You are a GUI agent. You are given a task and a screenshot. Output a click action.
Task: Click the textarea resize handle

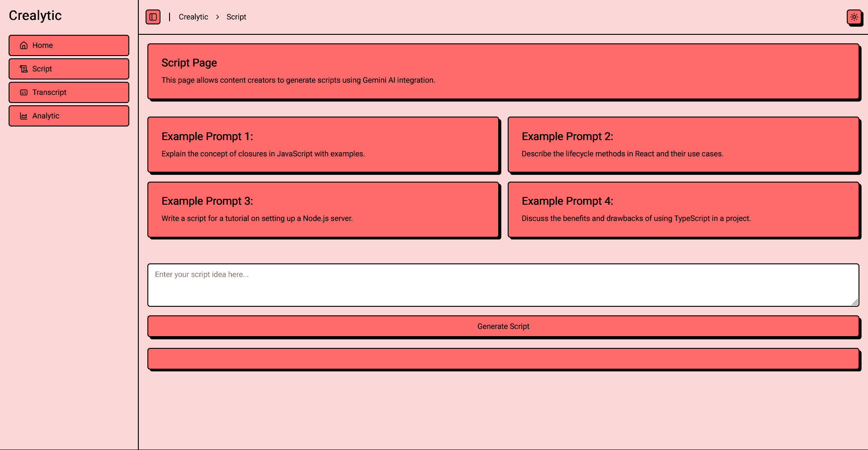(x=855, y=303)
